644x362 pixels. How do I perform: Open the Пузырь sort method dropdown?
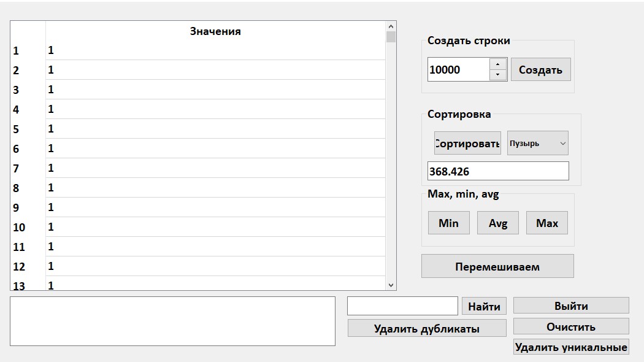pos(537,144)
